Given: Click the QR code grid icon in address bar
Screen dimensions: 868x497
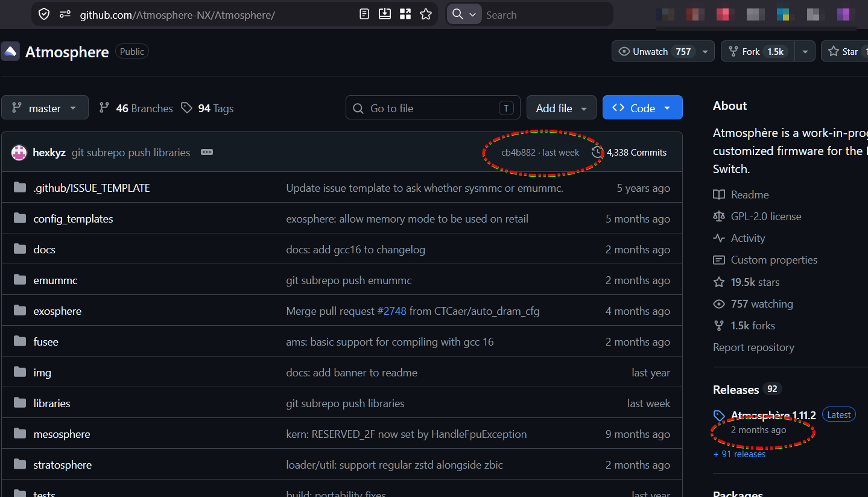Looking at the screenshot, I should click(405, 14).
